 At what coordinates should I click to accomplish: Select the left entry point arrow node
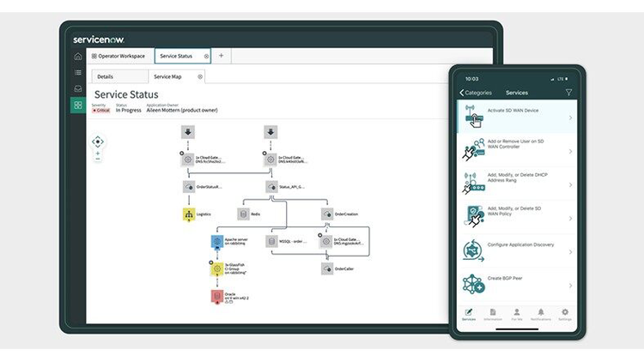(188, 132)
